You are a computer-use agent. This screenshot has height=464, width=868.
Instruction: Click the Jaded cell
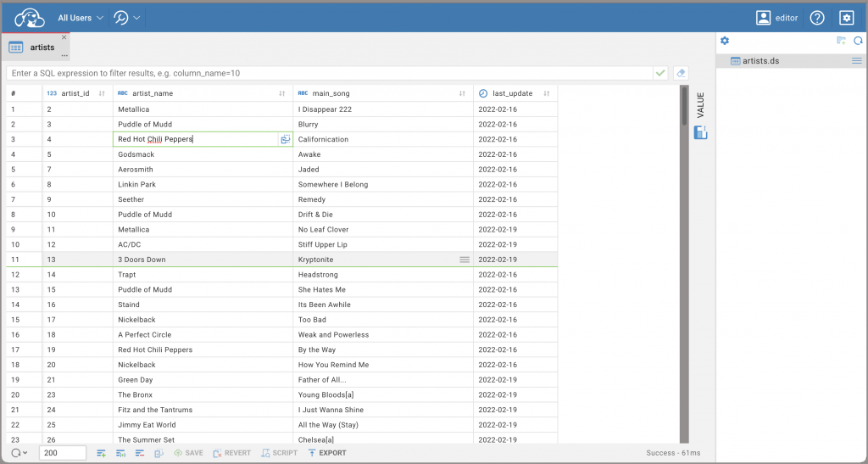(383, 170)
